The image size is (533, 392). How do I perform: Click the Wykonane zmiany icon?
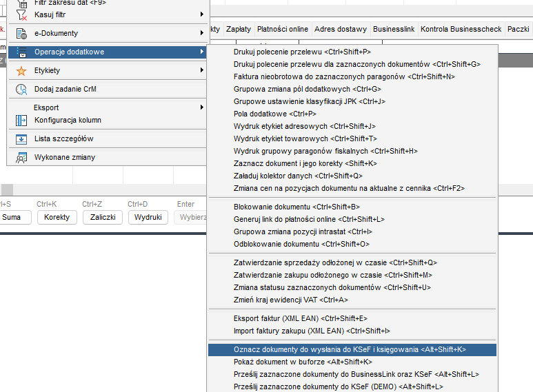click(x=21, y=157)
